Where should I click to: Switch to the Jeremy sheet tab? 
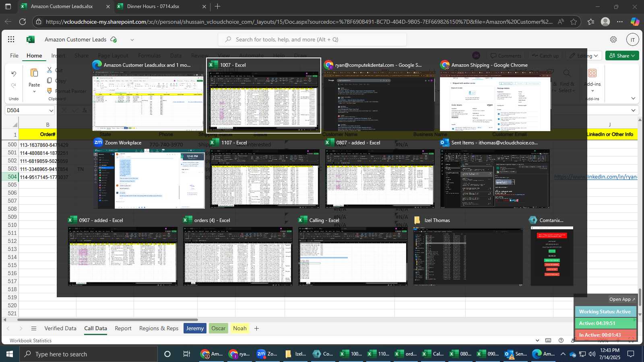point(195,328)
